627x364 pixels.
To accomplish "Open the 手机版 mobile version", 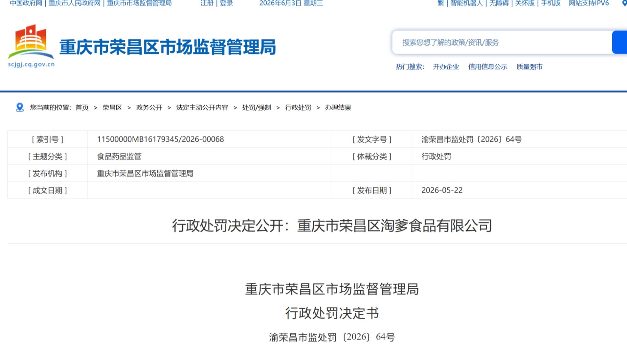I will (551, 3).
